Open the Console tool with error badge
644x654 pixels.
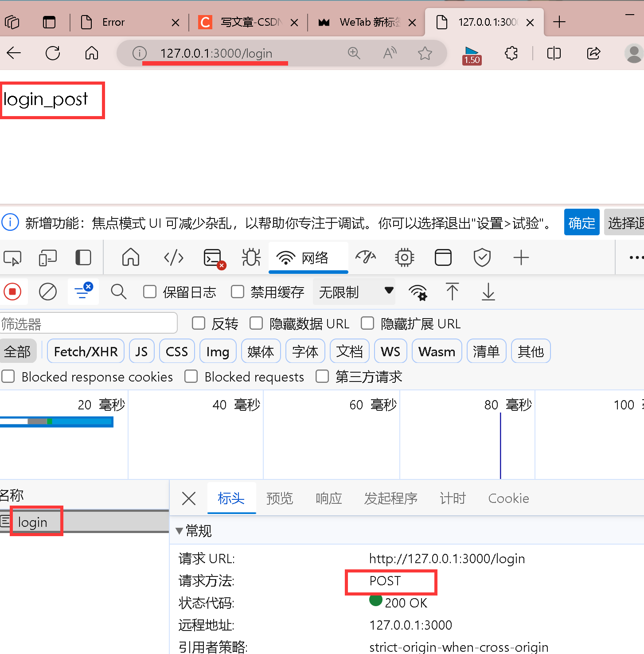click(214, 258)
